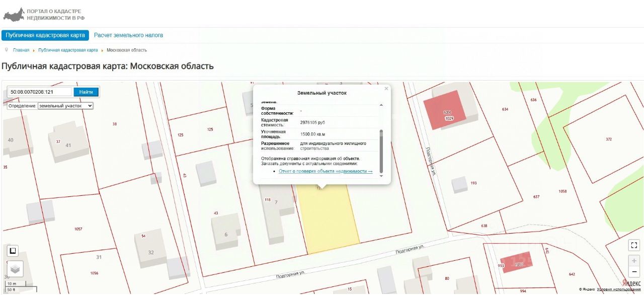This screenshot has height=295, width=644.
Task: Click the page heading Публичная кадастровая карта: Московская область
Action: [x=108, y=66]
